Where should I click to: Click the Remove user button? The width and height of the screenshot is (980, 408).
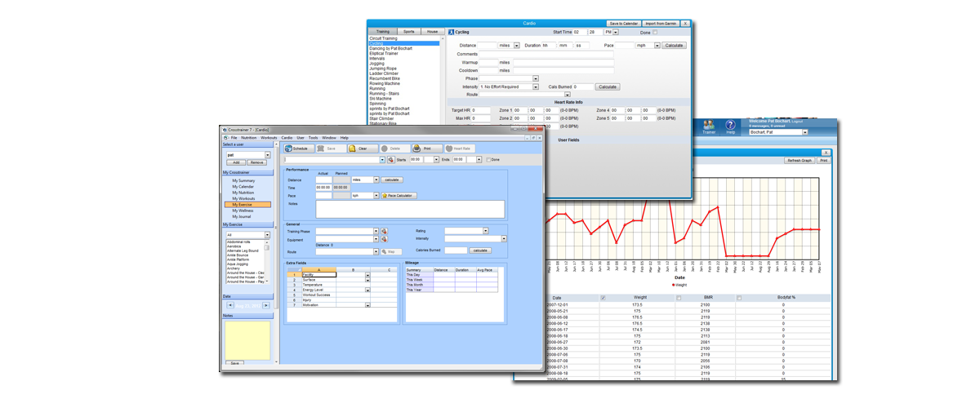[257, 162]
